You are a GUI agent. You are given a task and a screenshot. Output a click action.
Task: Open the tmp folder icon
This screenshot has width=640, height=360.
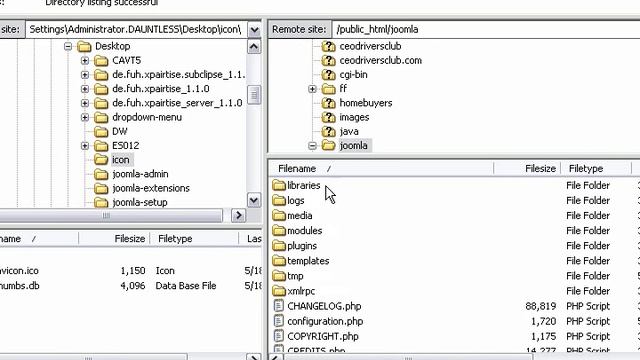click(279, 276)
